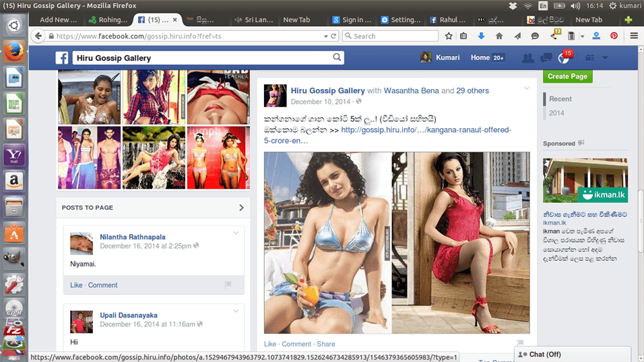Viewport: 644px width, 362px height.
Task: Open Yahoo Mail icon in the dock
Action: [14, 155]
